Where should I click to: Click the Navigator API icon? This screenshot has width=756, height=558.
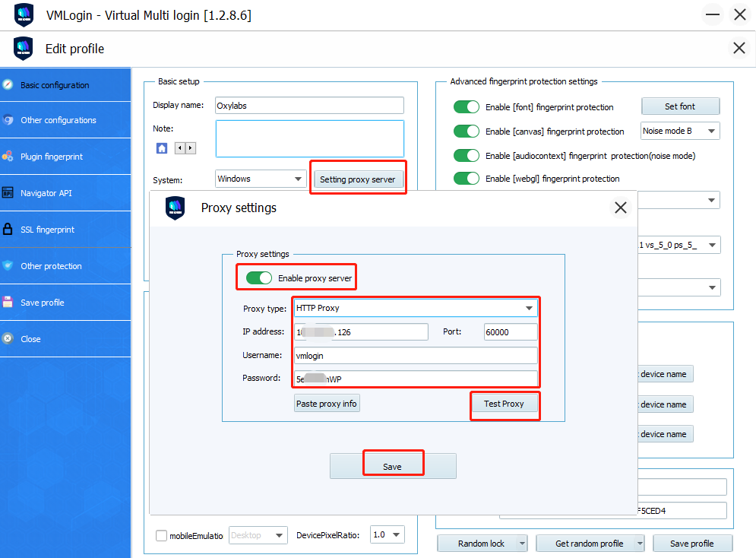tap(8, 193)
